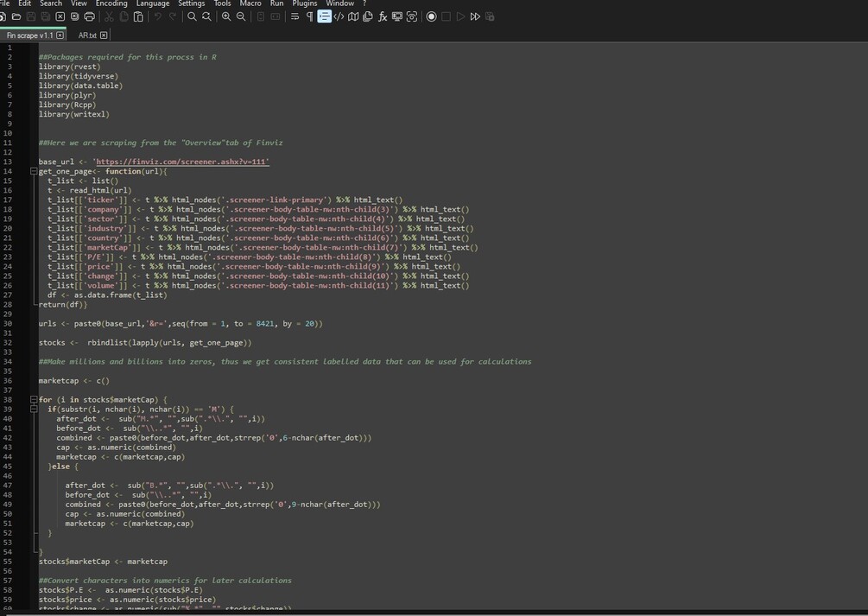This screenshot has height=616, width=868.
Task: Click the Folder as Workspace monitor icon
Action: pos(397,16)
